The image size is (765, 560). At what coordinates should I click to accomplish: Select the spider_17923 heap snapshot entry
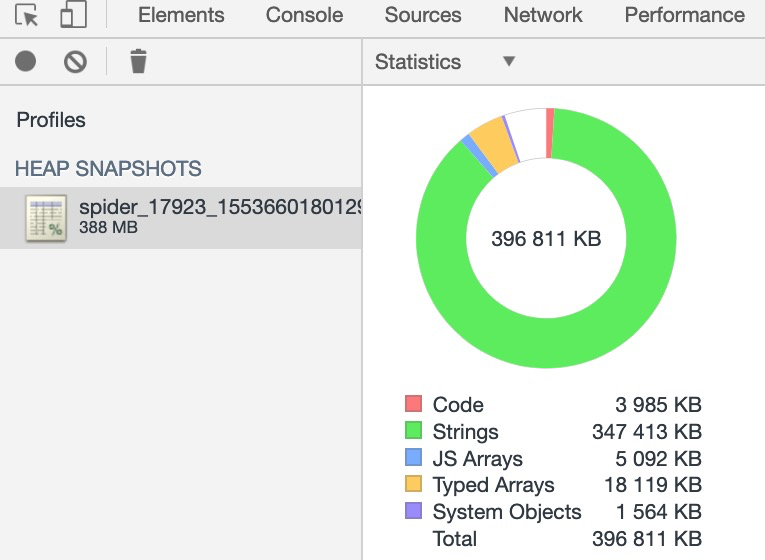point(181,218)
